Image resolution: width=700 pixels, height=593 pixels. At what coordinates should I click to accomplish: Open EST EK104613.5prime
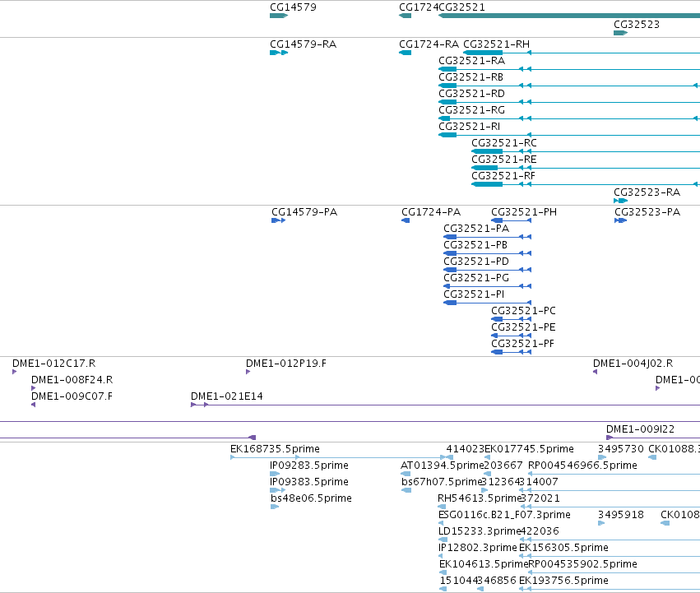[484, 564]
